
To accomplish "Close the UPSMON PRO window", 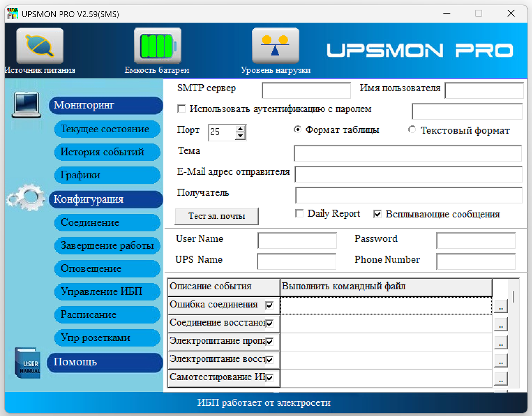I will tap(511, 13).
